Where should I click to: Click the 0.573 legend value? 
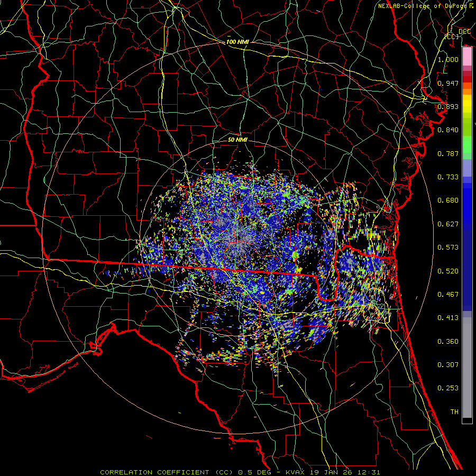[x=448, y=247]
